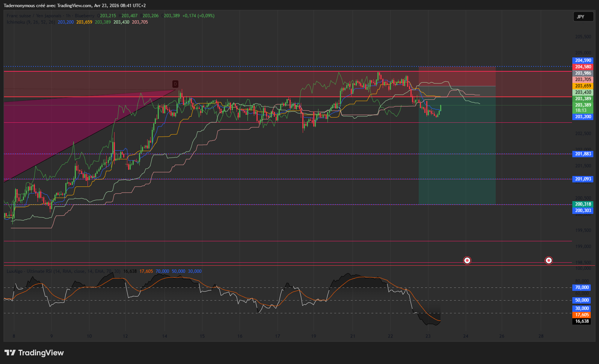Click date label 26 on time axis
The width and height of the screenshot is (599, 364).
pos(502,336)
